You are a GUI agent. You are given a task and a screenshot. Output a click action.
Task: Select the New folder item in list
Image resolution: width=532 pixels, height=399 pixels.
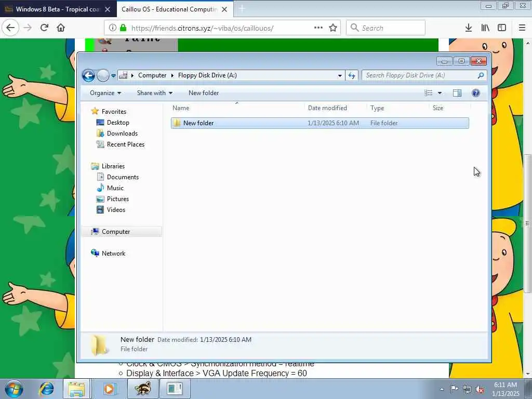[320, 123]
